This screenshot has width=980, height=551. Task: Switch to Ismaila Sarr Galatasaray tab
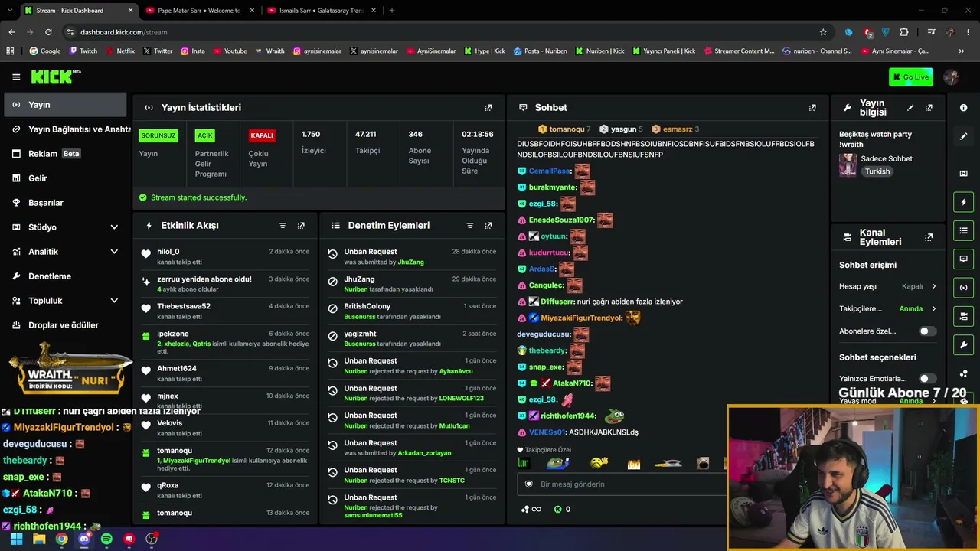[x=320, y=11]
